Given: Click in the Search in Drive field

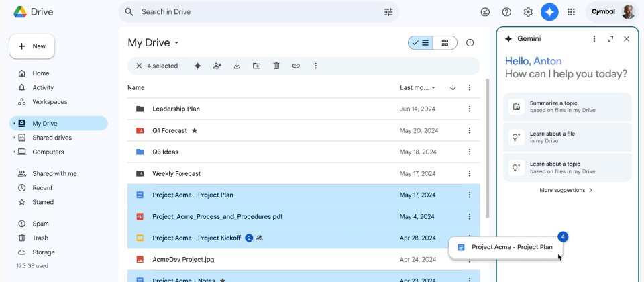Looking at the screenshot, I should 259,12.
